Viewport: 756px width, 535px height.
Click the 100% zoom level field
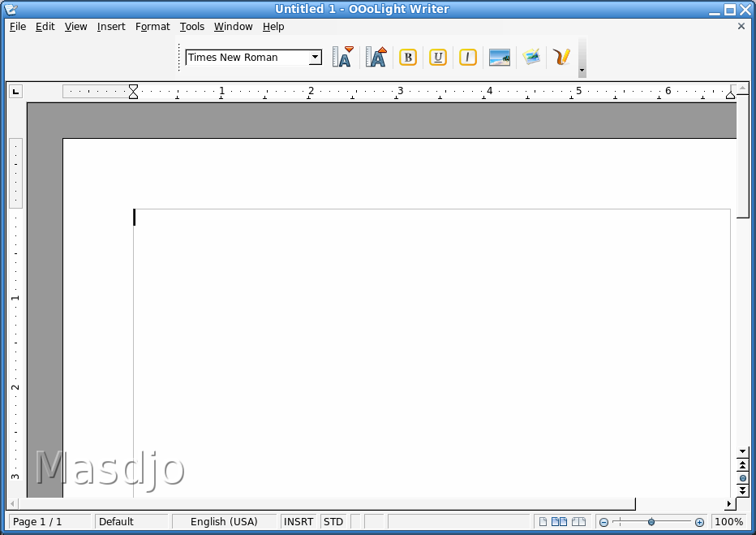(x=729, y=521)
